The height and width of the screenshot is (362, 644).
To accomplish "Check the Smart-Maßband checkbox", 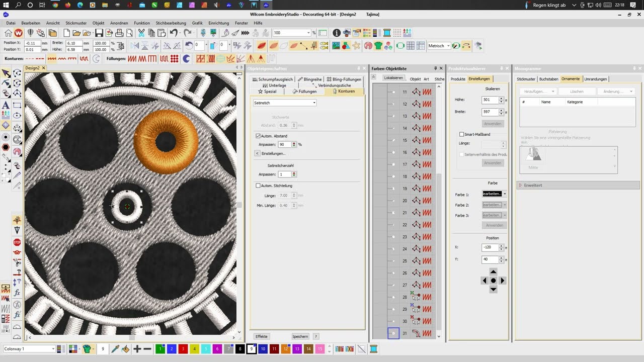I will pyautogui.click(x=462, y=134).
